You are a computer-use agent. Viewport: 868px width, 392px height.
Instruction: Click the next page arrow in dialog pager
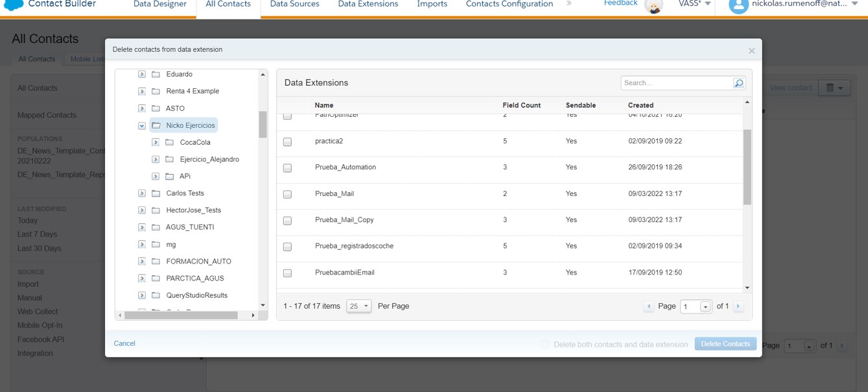tap(738, 306)
